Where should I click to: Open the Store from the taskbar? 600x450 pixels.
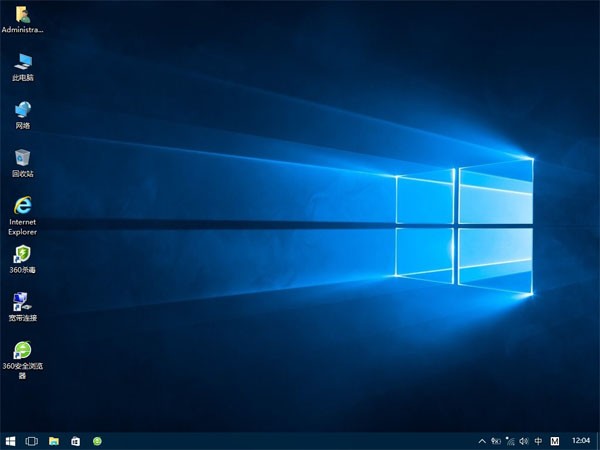pos(76,441)
